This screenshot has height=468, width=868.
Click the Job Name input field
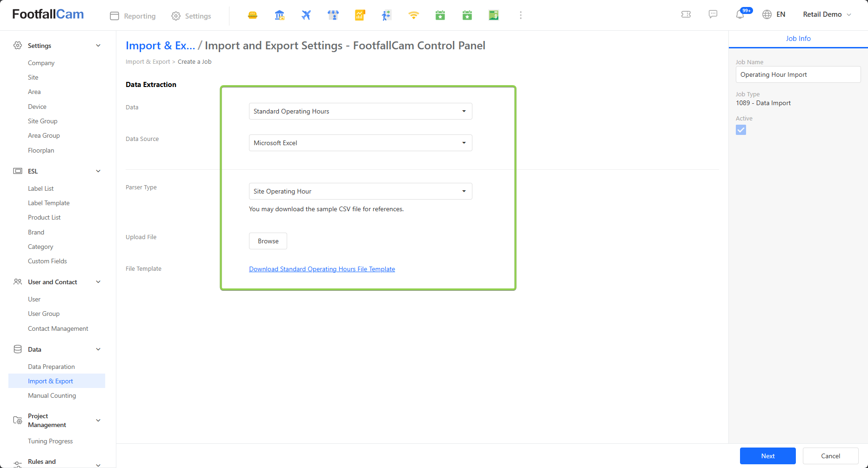[x=798, y=74]
